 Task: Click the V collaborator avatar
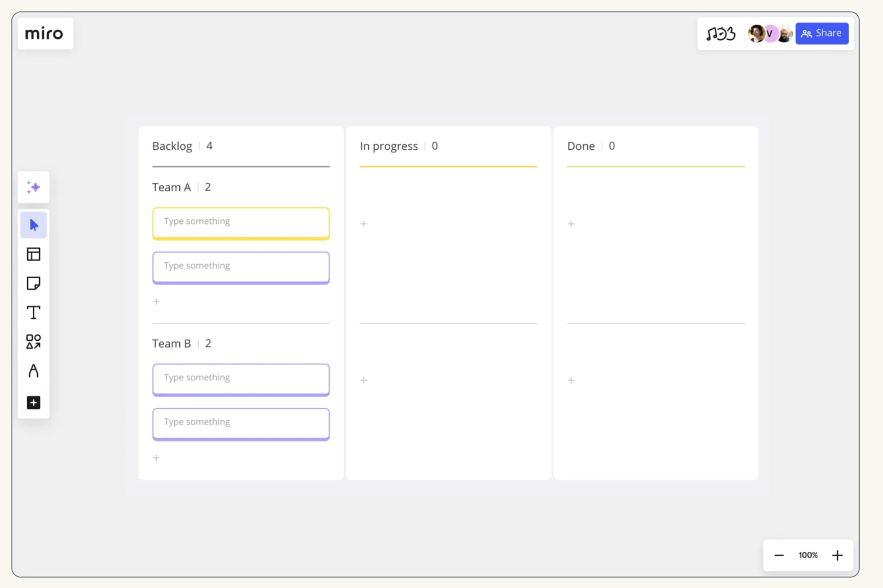770,34
